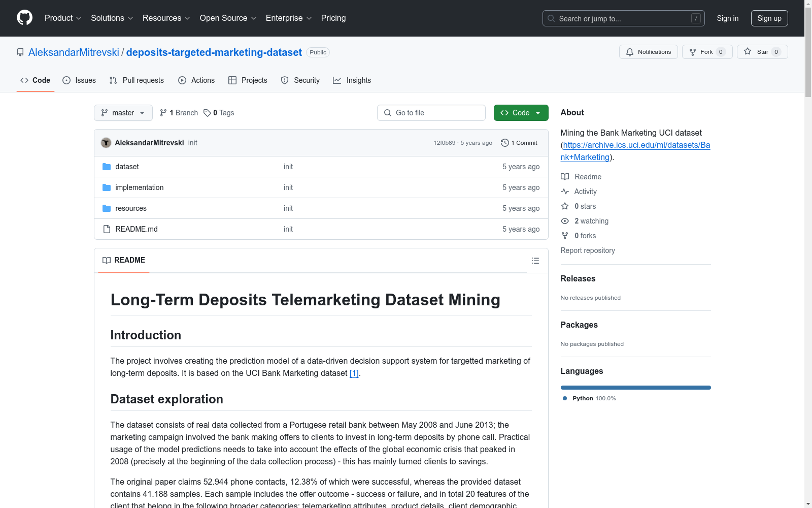The height and width of the screenshot is (508, 812).
Task: Open commit hash 12f0b89
Action: point(445,143)
